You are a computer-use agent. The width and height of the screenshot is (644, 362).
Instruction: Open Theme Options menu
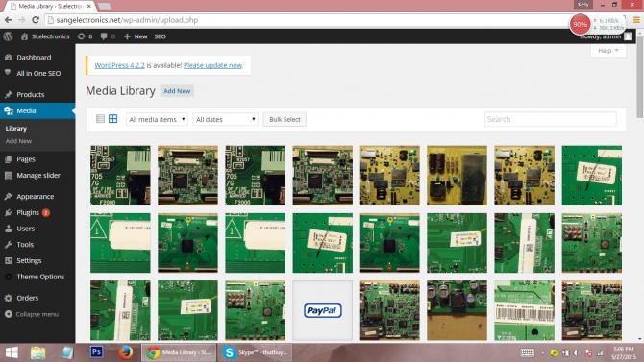40,277
